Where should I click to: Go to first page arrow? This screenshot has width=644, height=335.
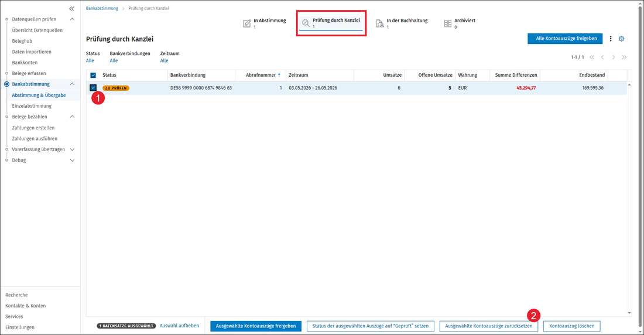pos(592,57)
